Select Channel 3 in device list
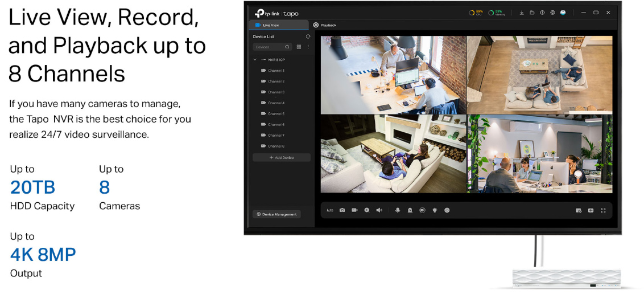The image size is (644, 298). point(273,92)
